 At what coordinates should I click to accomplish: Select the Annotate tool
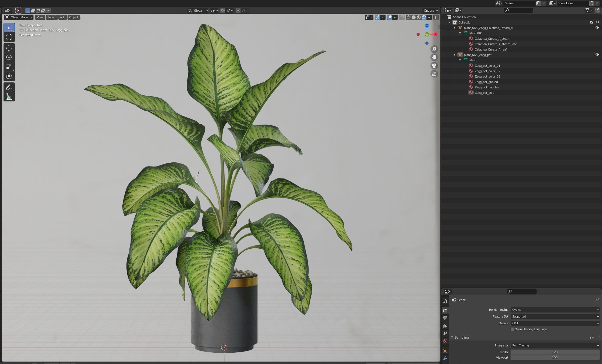tap(9, 88)
